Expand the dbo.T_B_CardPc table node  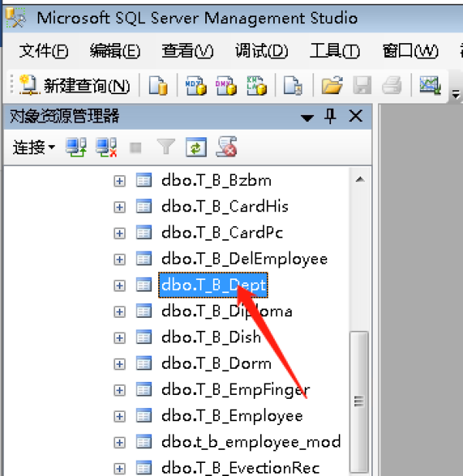coord(120,234)
